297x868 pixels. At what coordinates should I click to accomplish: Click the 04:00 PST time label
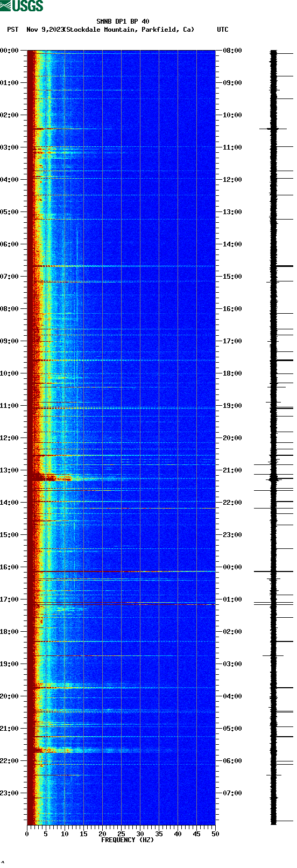coord(10,180)
